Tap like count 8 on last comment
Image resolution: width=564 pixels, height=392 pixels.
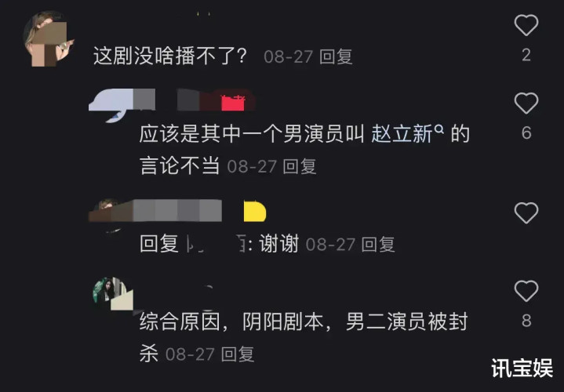tap(526, 321)
